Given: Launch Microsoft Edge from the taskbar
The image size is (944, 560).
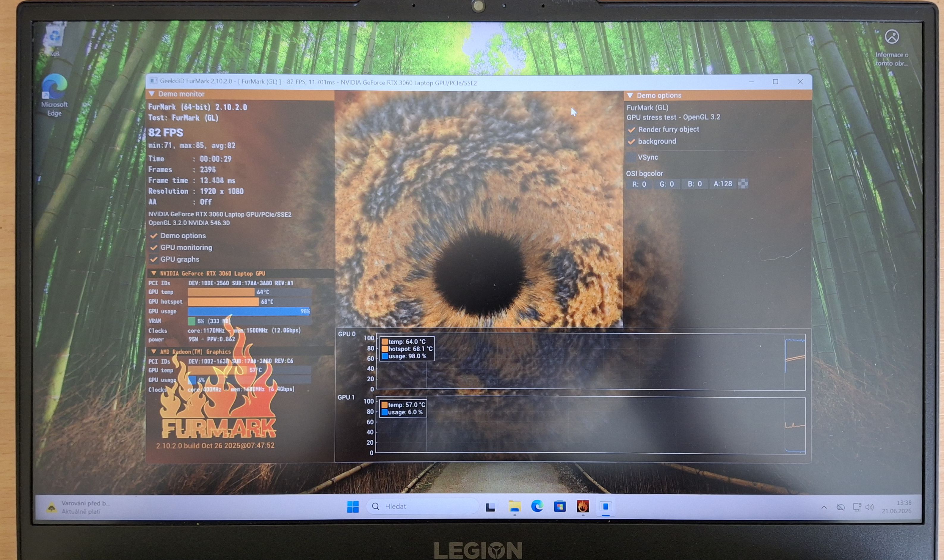Looking at the screenshot, I should [x=537, y=506].
